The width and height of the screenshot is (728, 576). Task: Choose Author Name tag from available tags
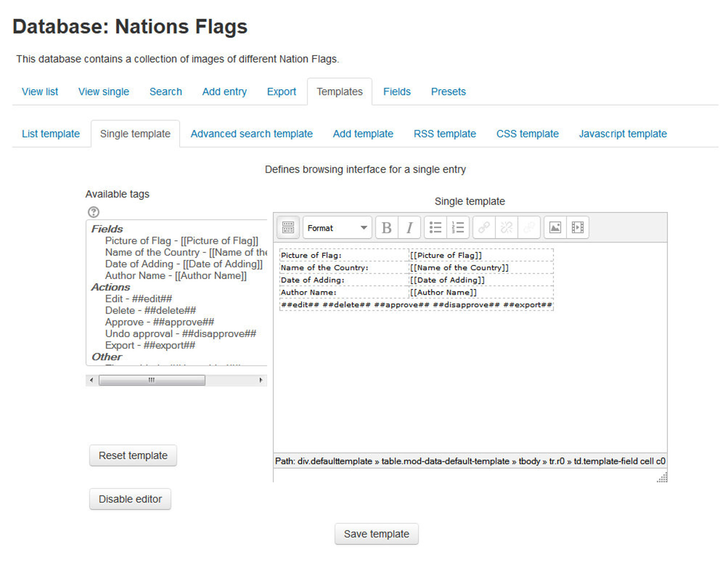coord(176,276)
